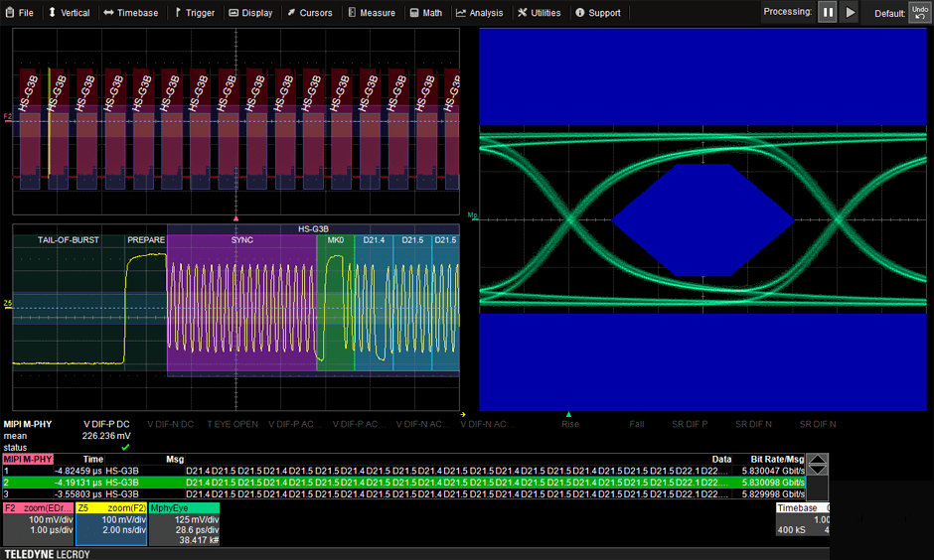934x560 pixels.
Task: Open the Trigger menu
Action: pyautogui.click(x=194, y=13)
